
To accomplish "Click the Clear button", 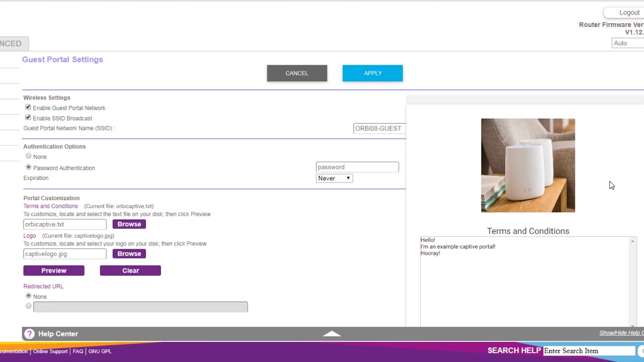I will click(130, 270).
